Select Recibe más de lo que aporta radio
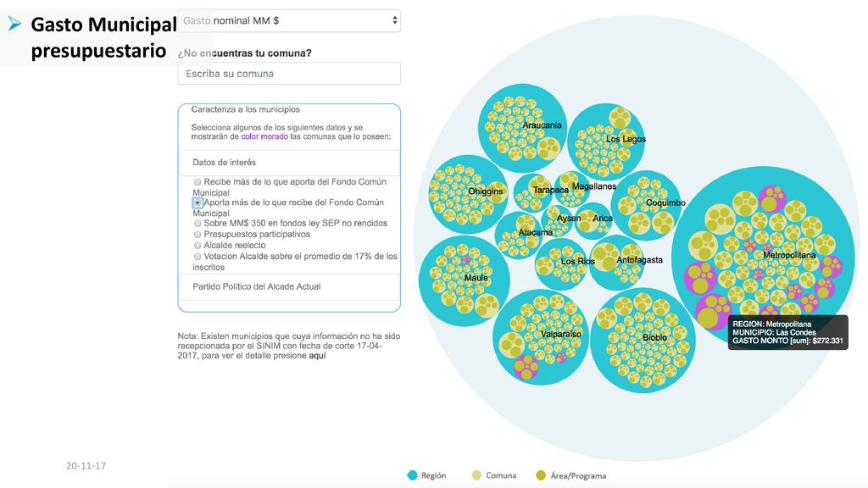This screenshot has width=868, height=488. coord(198,182)
